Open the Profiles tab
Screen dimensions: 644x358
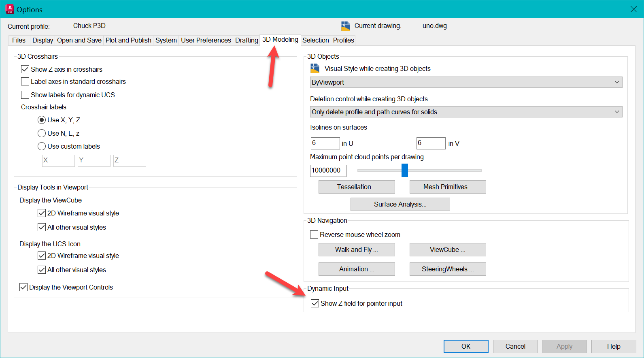coord(344,40)
